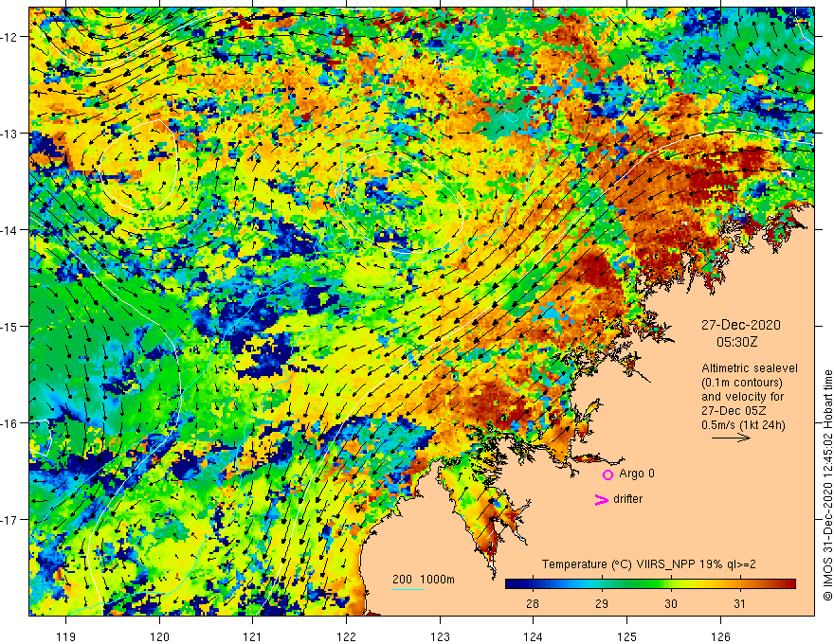Click longitude axis label '119'
The width and height of the screenshot is (834, 644).
tap(66, 636)
